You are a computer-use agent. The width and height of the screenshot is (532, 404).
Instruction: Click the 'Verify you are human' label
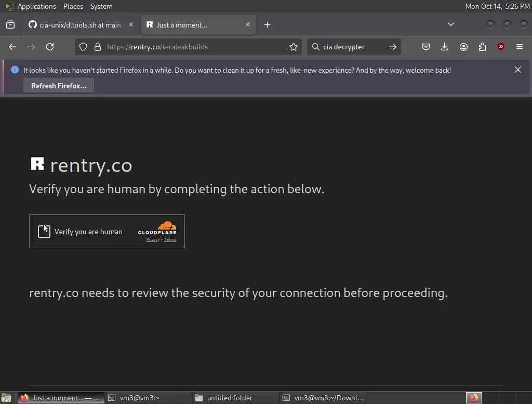point(88,232)
